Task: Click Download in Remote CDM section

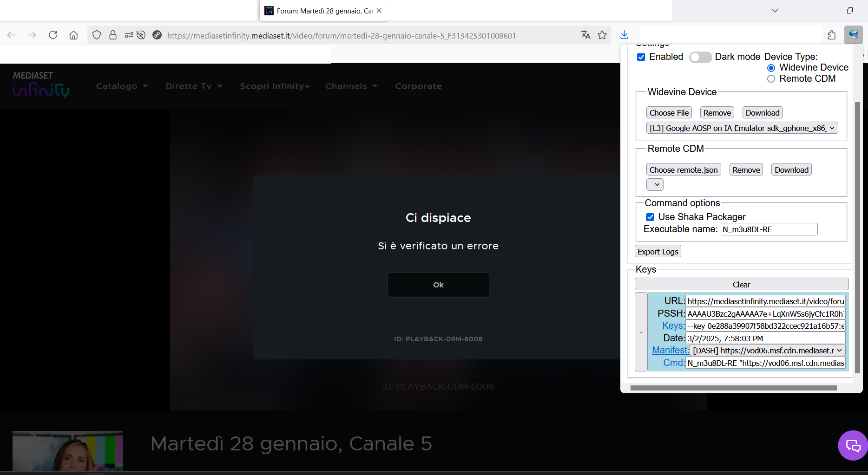Action: tap(792, 170)
